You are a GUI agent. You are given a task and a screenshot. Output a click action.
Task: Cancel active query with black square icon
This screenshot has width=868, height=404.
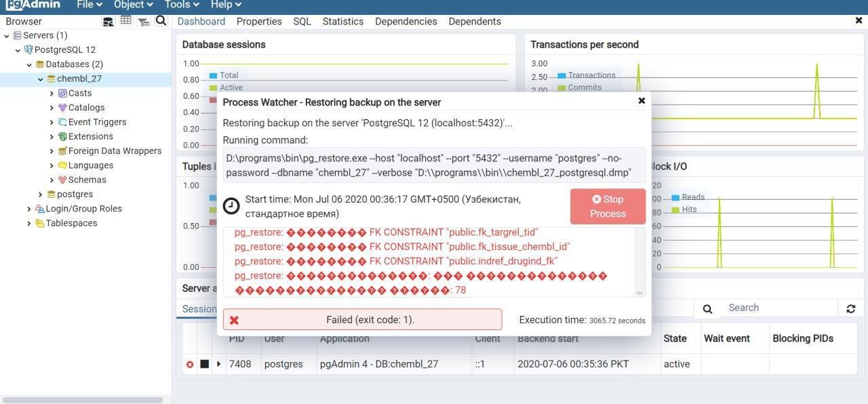[x=204, y=364]
